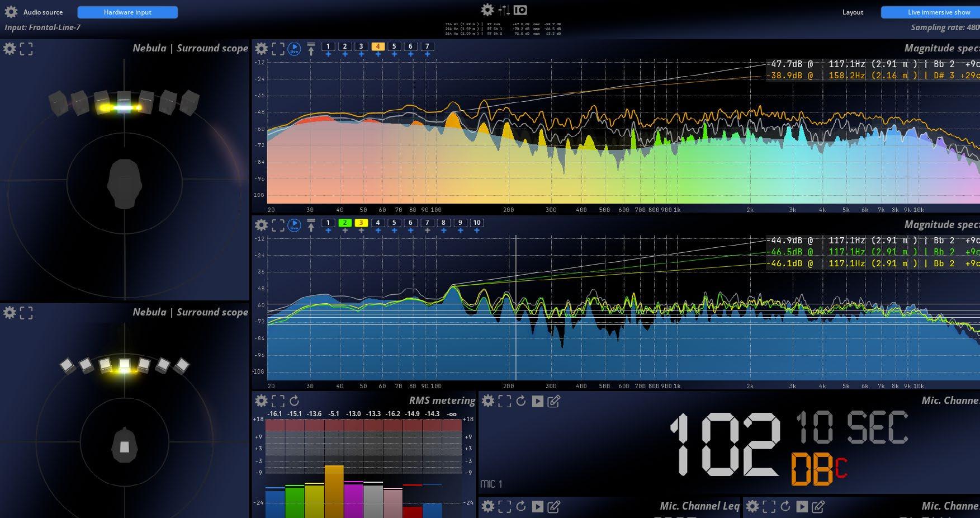Open the mixer faders icon in top bar
980x518 pixels.
tap(504, 10)
